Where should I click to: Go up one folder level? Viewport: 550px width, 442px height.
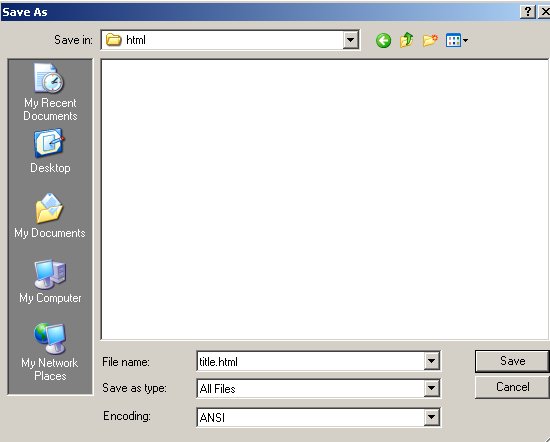click(x=407, y=40)
